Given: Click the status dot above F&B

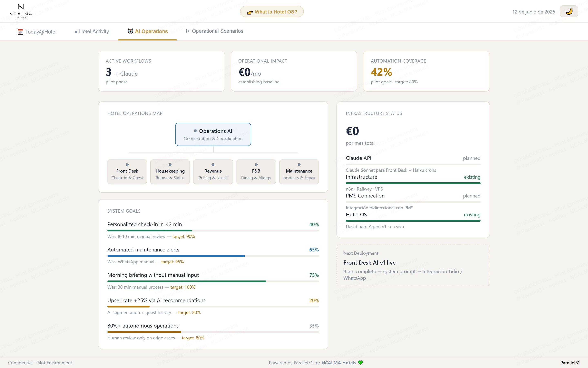Looking at the screenshot, I should [256, 165].
